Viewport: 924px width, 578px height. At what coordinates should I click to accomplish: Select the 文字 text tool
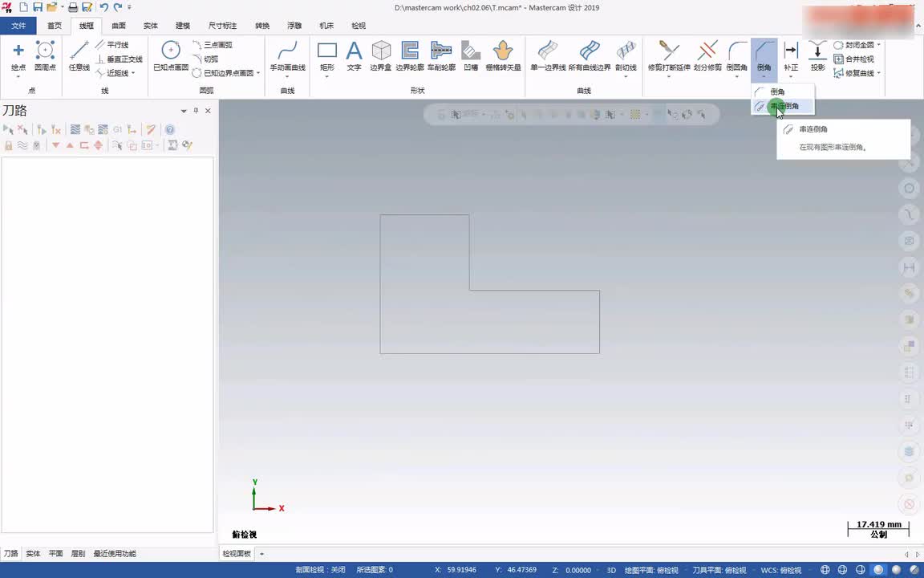pyautogui.click(x=354, y=57)
